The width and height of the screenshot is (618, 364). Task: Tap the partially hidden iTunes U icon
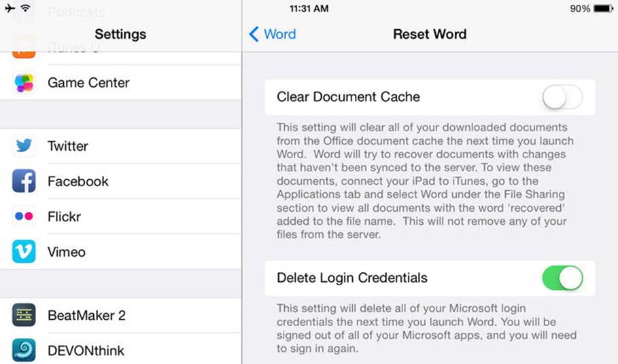[24, 48]
